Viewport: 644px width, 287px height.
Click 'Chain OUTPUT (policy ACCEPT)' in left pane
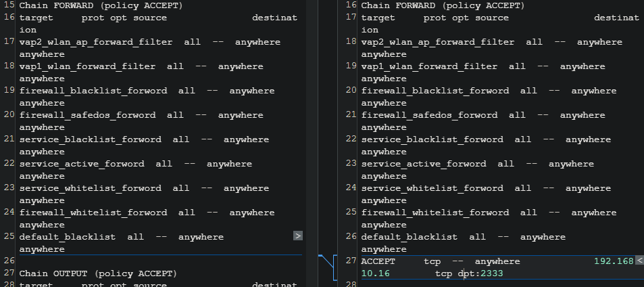coord(97,273)
